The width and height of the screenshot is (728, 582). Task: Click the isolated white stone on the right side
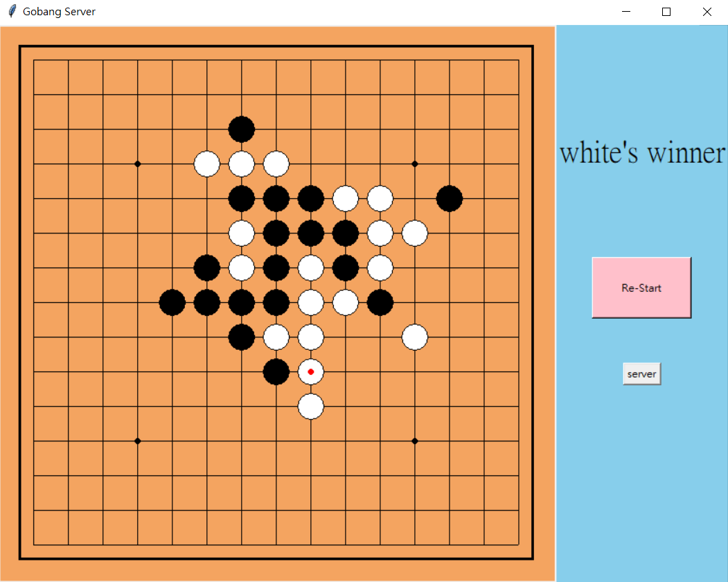pyautogui.click(x=414, y=337)
